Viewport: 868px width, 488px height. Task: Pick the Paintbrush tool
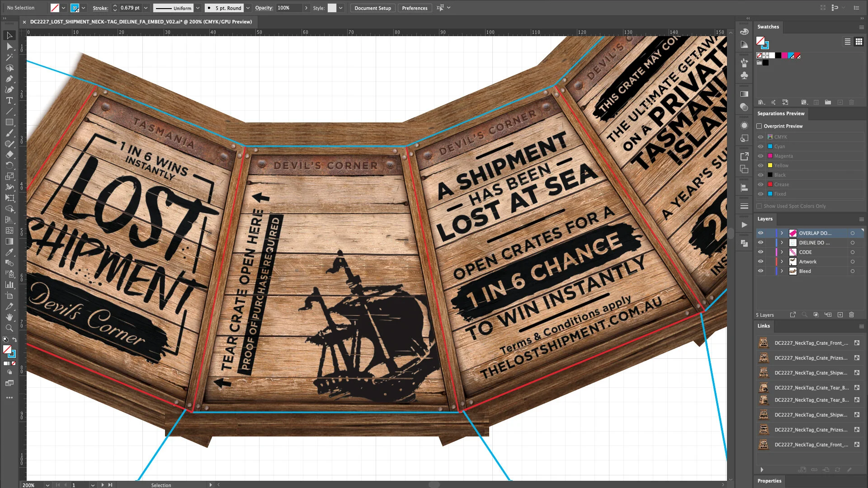coord(9,133)
